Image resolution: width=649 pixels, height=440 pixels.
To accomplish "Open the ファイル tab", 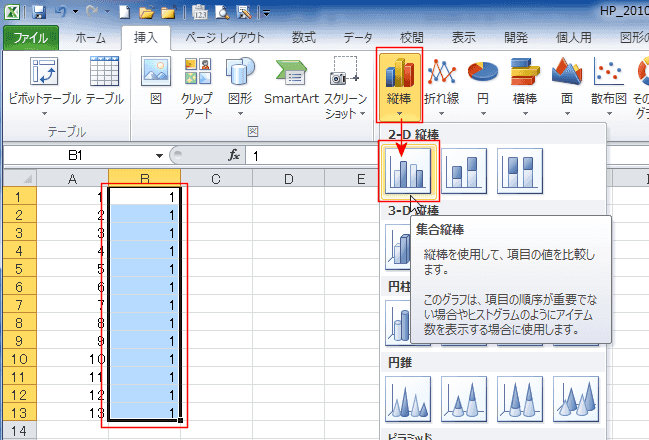I will click(x=31, y=38).
